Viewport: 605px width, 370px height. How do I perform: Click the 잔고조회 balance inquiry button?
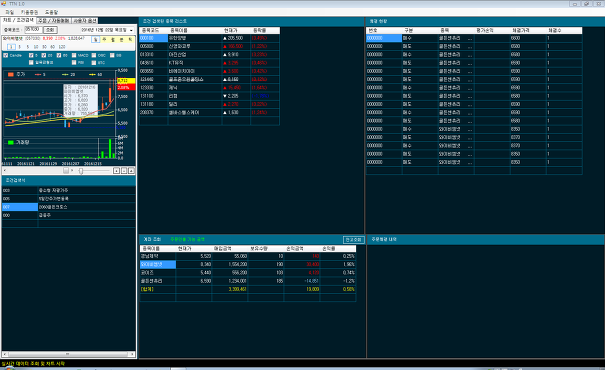point(353,240)
